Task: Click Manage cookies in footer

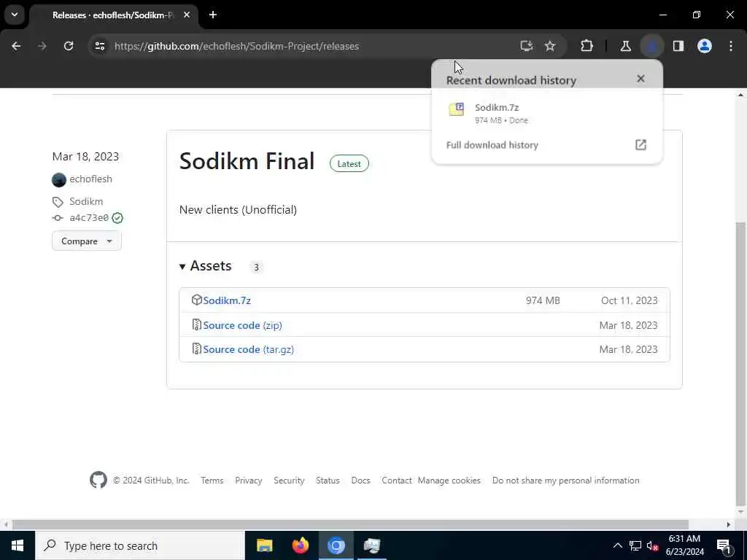Action: (449, 481)
